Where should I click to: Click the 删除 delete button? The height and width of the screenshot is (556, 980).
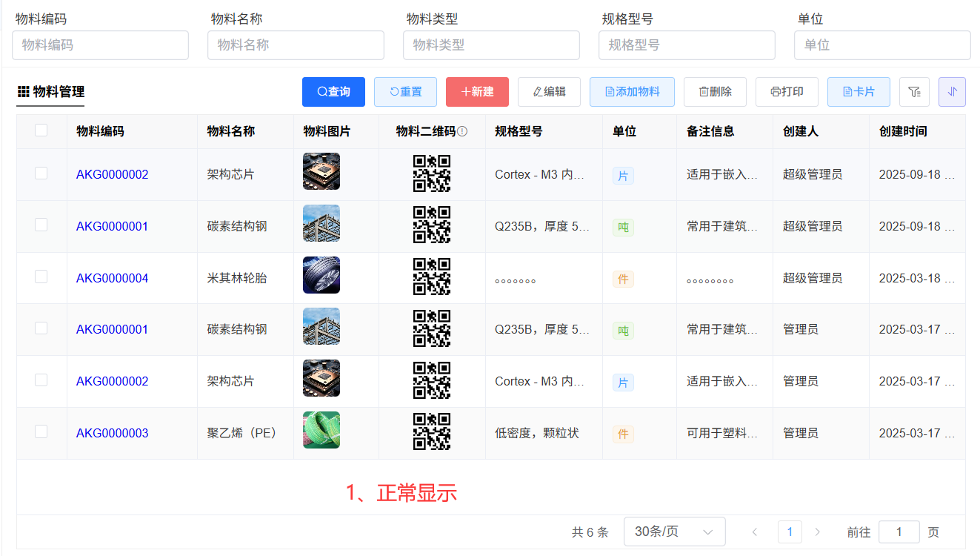pyautogui.click(x=715, y=92)
